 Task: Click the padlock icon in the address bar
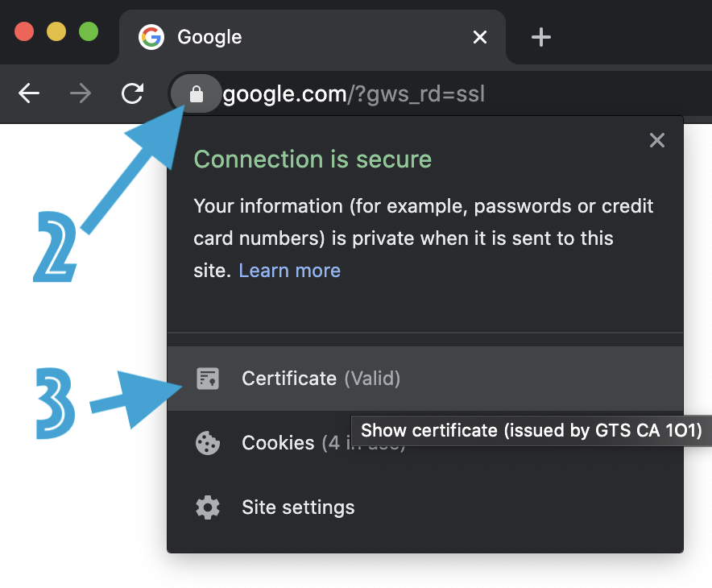pyautogui.click(x=196, y=93)
